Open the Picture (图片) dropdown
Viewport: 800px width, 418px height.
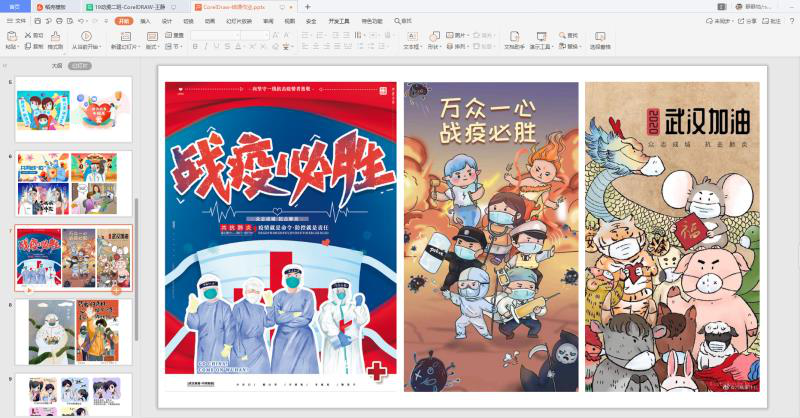(457, 35)
